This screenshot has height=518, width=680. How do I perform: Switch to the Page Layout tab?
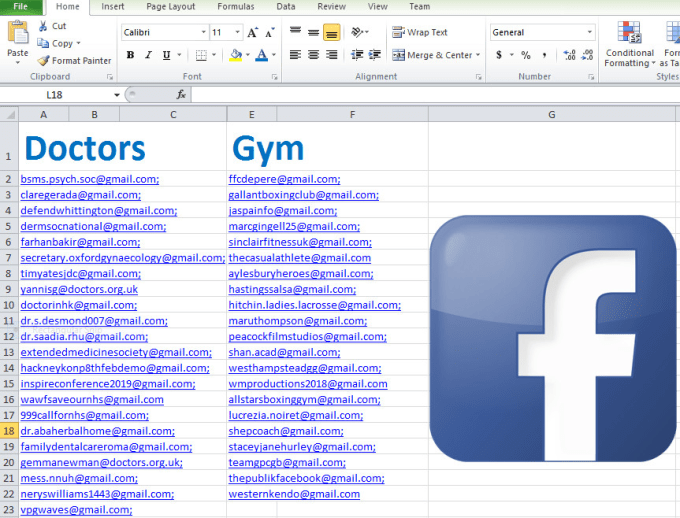(x=170, y=6)
